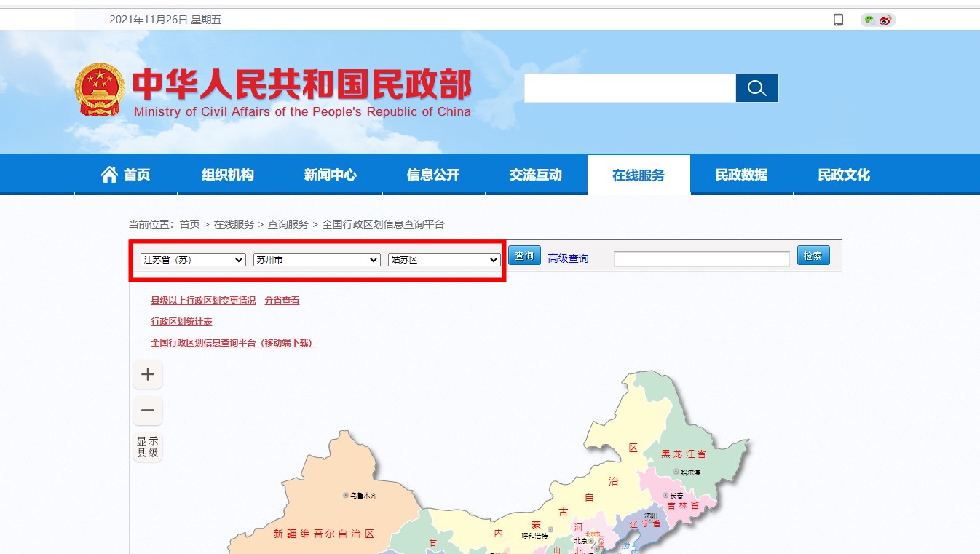Click the WeChat icon in top bar
This screenshot has height=554, width=980.
869,20
